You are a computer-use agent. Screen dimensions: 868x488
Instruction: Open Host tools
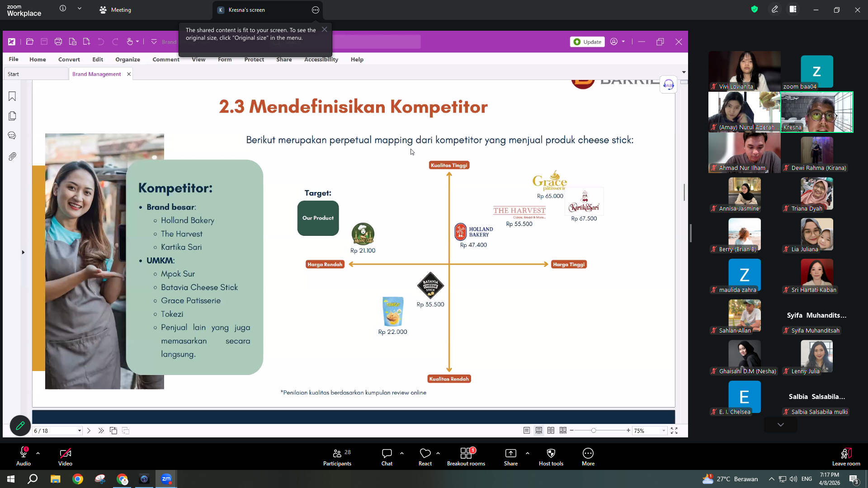click(551, 457)
